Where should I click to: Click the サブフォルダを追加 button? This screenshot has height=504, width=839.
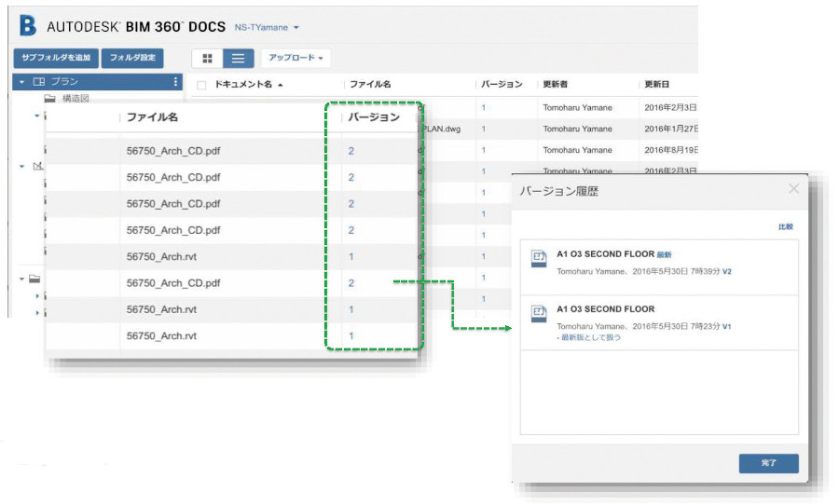point(56,58)
